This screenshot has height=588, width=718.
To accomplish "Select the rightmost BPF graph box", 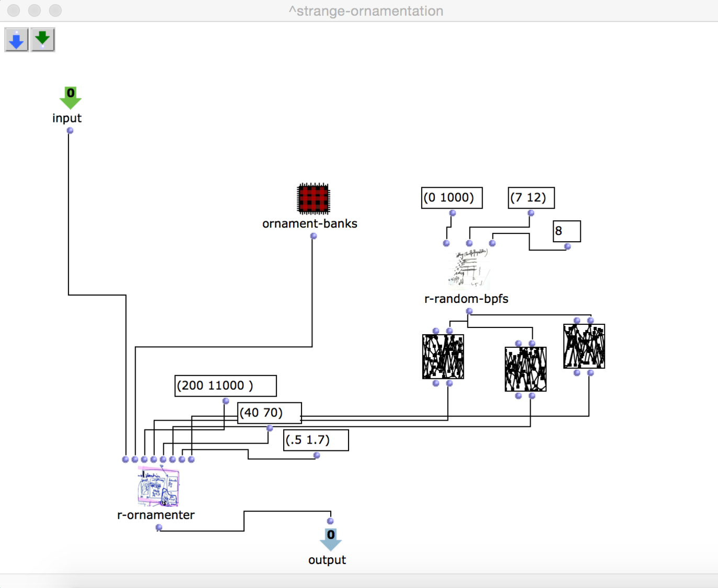I will pyautogui.click(x=584, y=346).
